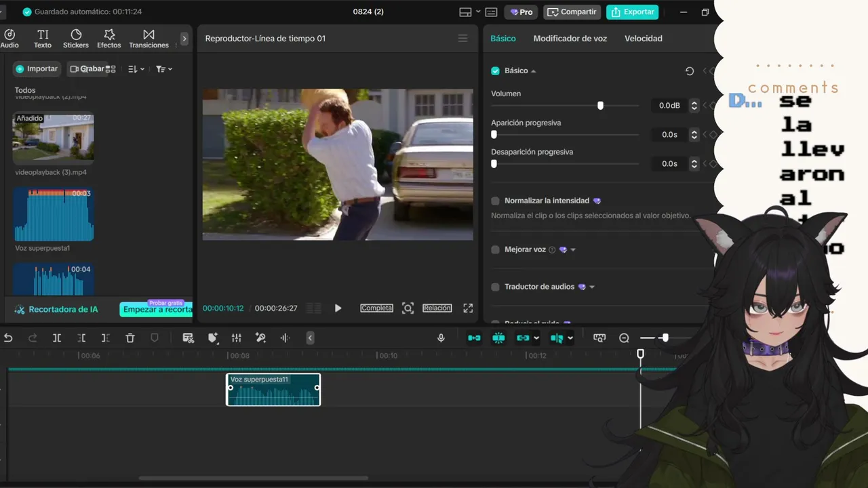Open the layout selector in title bar
This screenshot has height=488, width=868.
[469, 12]
